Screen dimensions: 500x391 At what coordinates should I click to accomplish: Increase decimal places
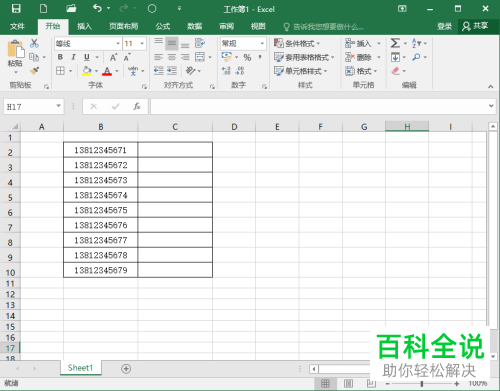tap(226, 71)
